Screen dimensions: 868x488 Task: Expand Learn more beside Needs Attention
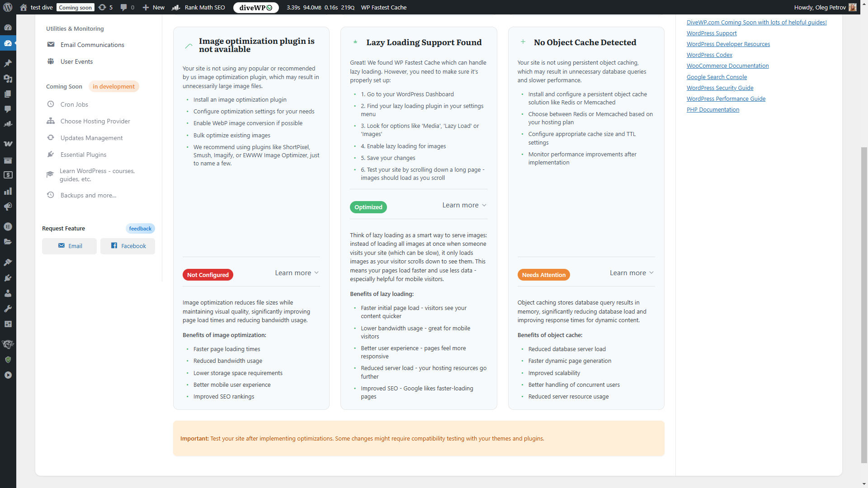click(x=632, y=273)
